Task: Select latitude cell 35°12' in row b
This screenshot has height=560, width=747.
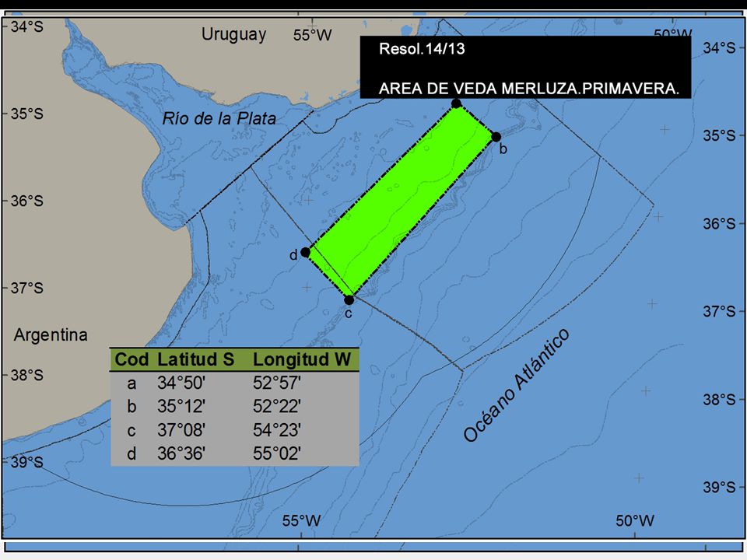Action: point(181,406)
